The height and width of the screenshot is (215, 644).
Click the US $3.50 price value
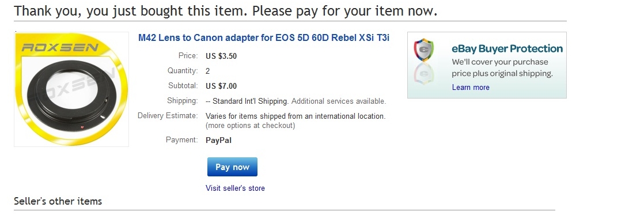click(221, 56)
